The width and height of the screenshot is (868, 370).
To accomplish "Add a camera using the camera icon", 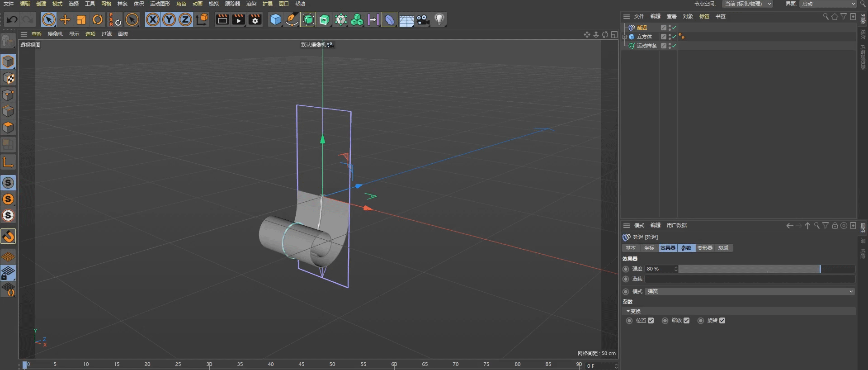I will click(423, 19).
